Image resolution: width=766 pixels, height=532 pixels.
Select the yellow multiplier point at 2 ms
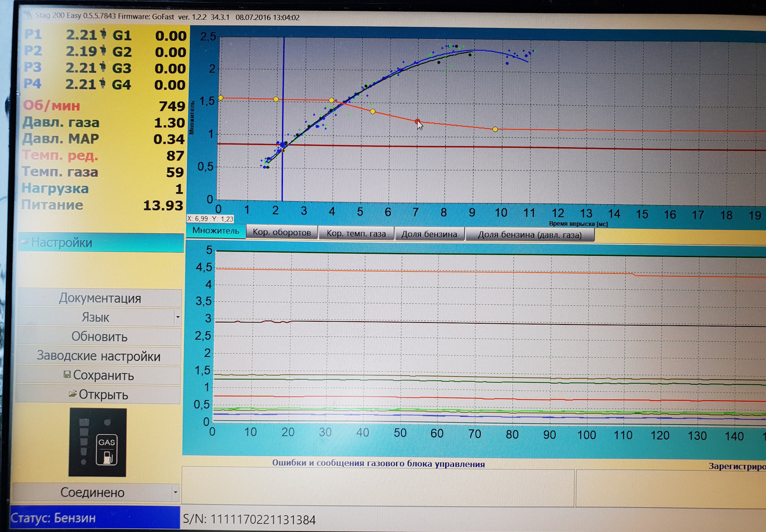click(x=276, y=99)
